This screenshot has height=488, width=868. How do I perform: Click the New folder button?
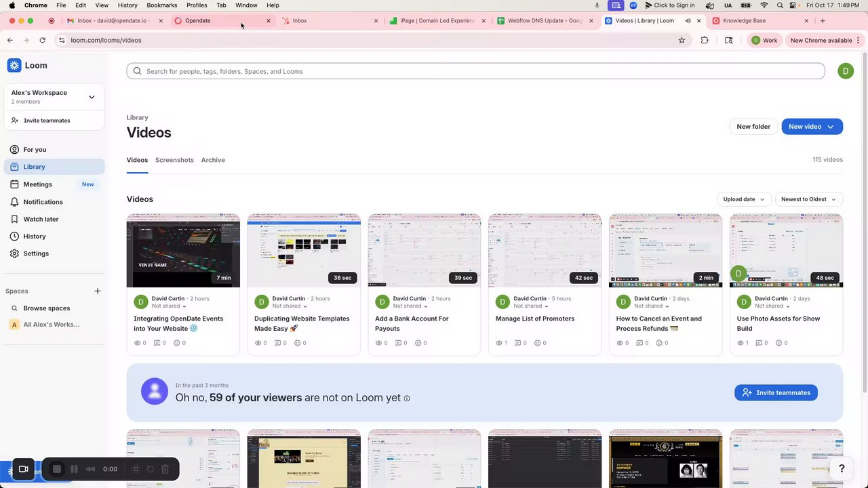(x=753, y=127)
